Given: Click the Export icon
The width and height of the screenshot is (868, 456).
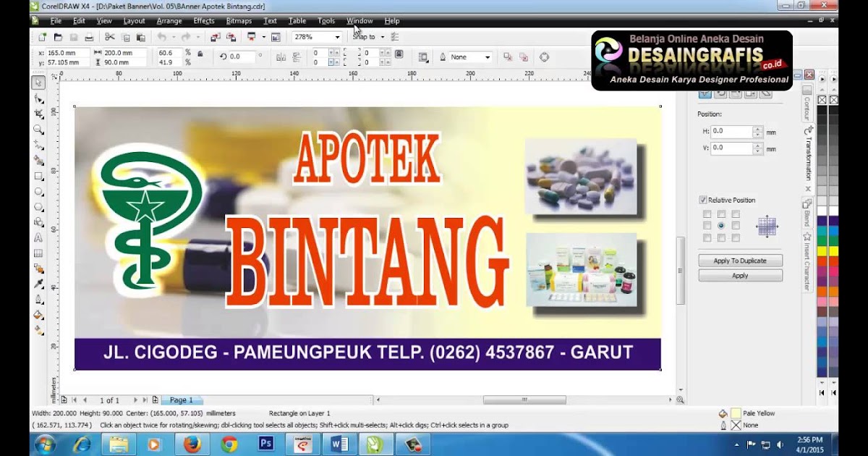Looking at the screenshot, I should click(x=231, y=37).
